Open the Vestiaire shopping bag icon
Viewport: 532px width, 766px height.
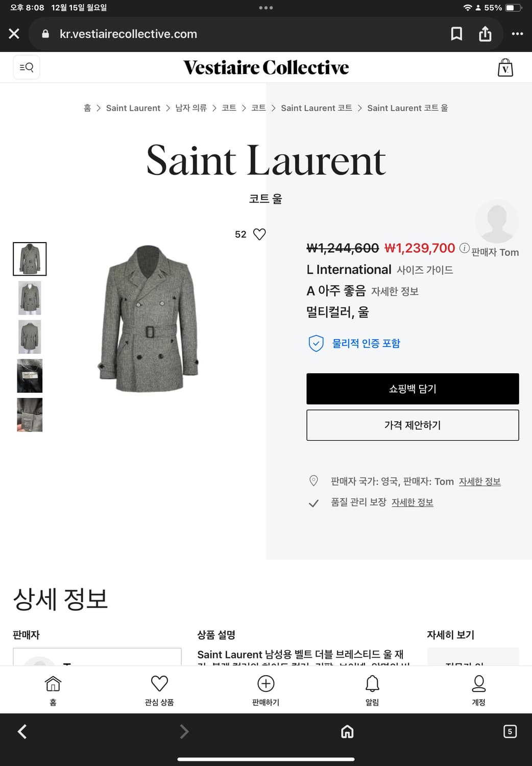tap(505, 67)
